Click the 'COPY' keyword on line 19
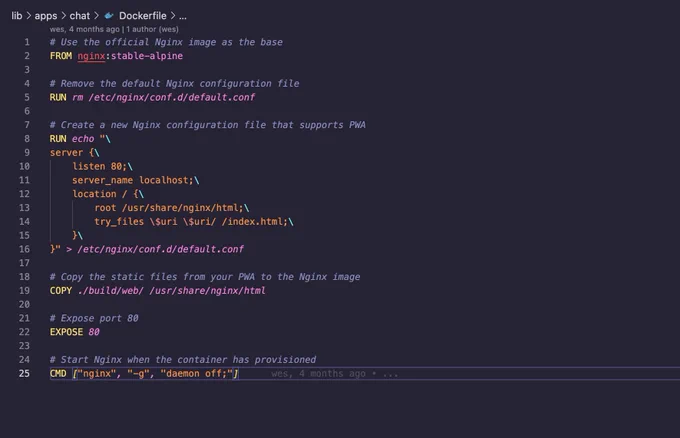The height and width of the screenshot is (438, 680). pos(61,291)
